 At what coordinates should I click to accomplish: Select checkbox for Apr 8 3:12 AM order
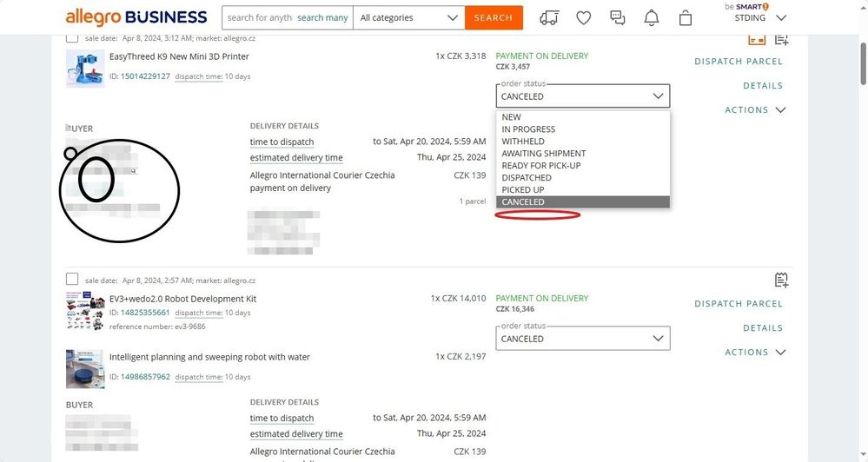click(x=72, y=37)
